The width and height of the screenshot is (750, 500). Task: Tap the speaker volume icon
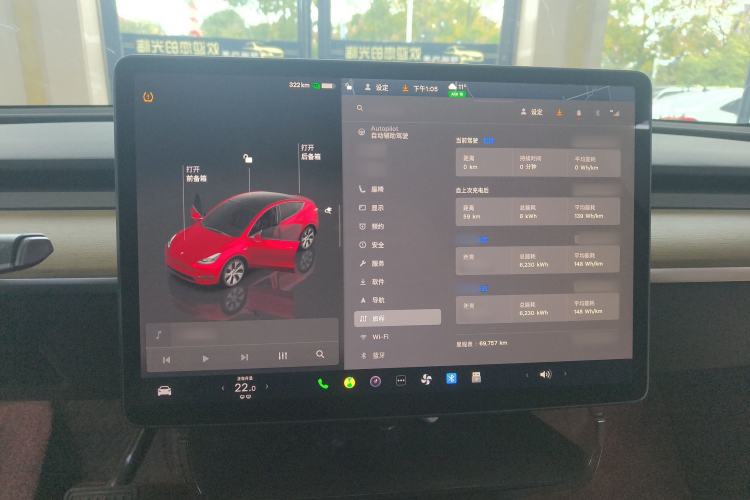545,374
